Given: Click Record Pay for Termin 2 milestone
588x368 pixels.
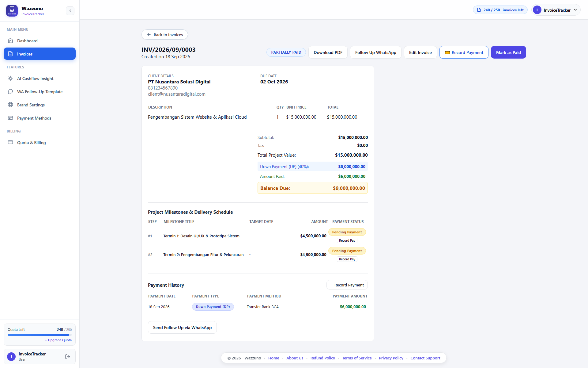Looking at the screenshot, I should pos(347,259).
